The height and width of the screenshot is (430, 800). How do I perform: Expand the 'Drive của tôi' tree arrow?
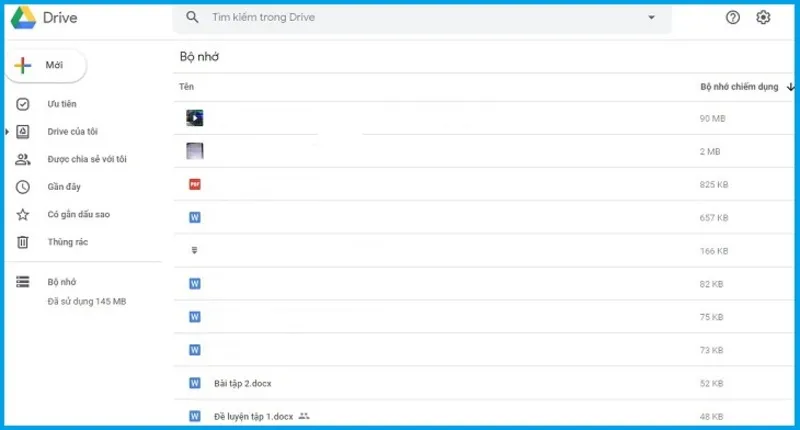pyautogui.click(x=7, y=132)
